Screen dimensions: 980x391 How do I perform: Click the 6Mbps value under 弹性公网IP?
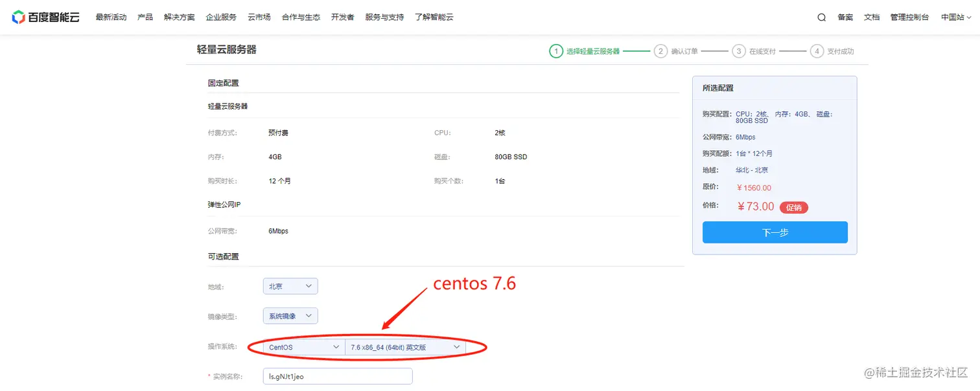(x=278, y=231)
